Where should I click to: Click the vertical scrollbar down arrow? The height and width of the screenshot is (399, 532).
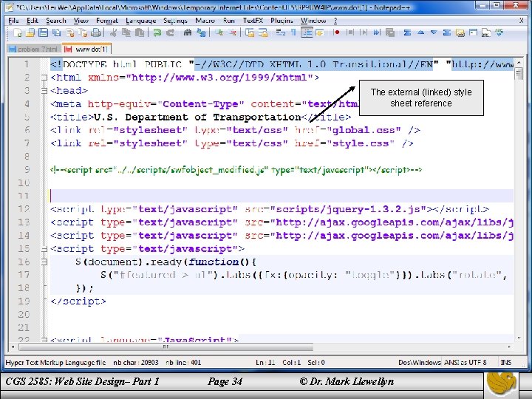tap(519, 338)
